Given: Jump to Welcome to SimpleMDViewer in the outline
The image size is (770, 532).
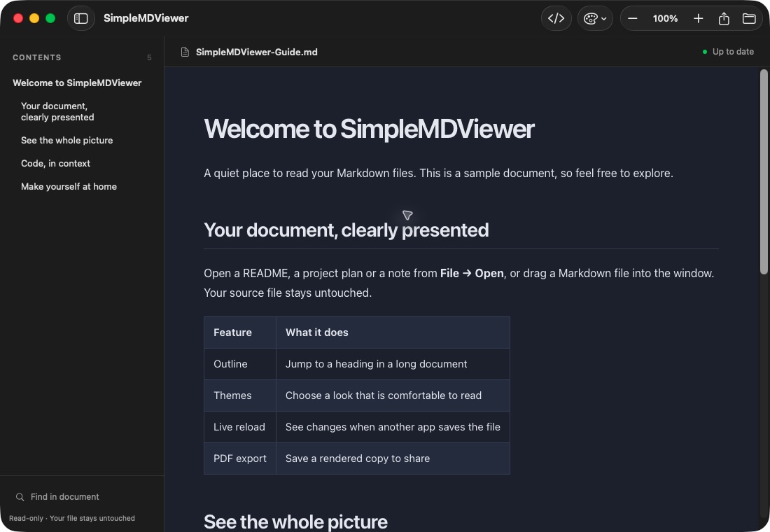Looking at the screenshot, I should pyautogui.click(x=77, y=83).
